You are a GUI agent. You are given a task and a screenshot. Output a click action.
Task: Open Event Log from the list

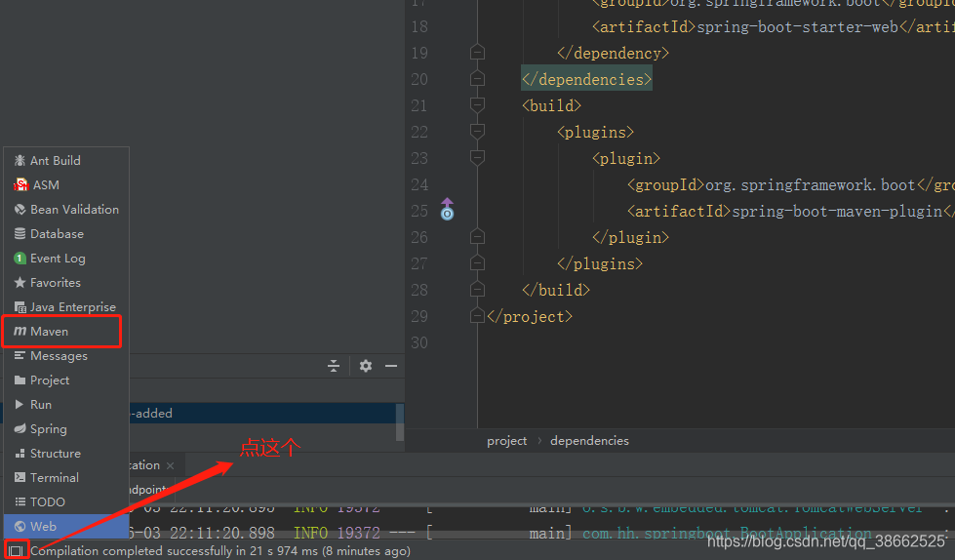pos(65,258)
